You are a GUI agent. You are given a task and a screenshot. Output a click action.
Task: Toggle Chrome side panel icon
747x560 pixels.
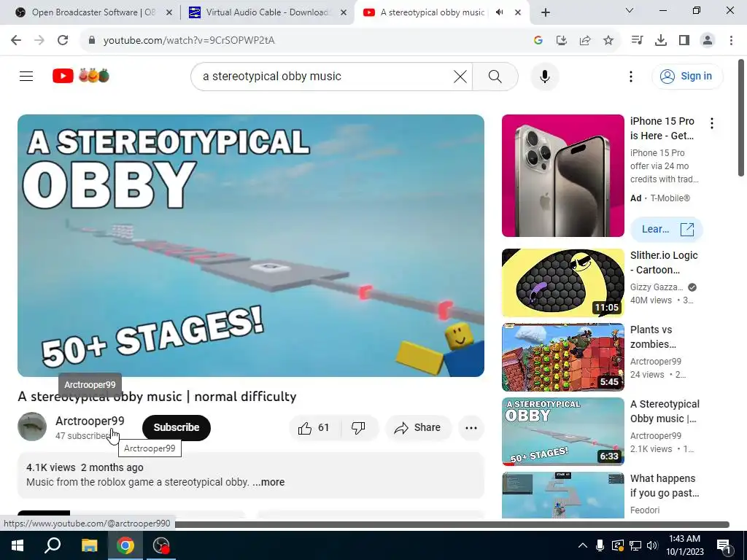[x=684, y=41]
